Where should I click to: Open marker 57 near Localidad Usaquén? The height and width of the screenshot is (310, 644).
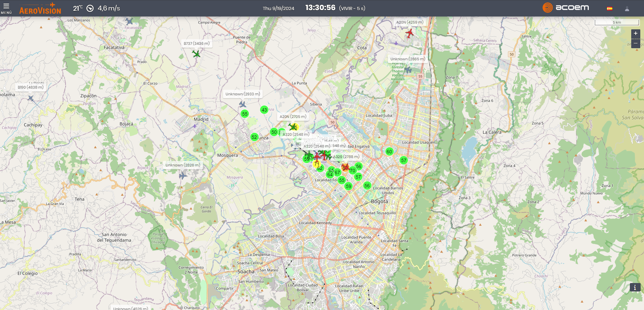click(404, 160)
